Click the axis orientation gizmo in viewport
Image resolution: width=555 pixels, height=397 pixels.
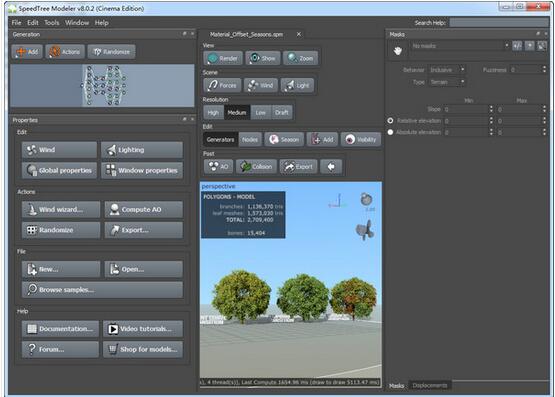coord(337,201)
